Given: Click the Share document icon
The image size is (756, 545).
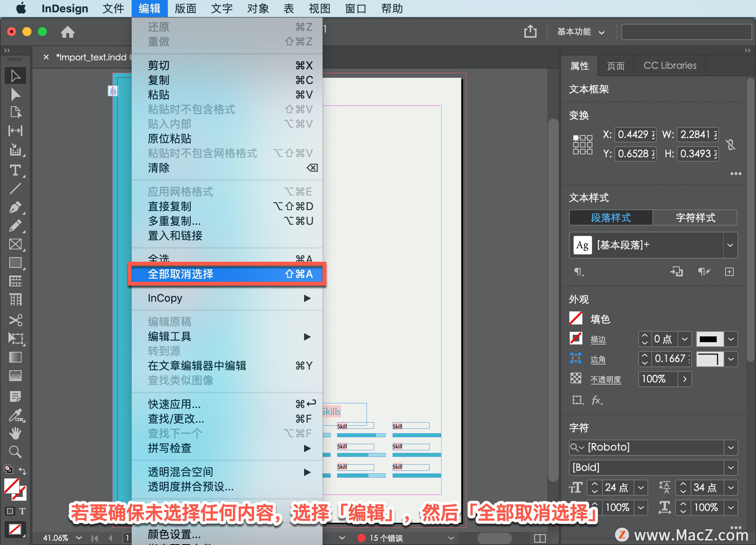Looking at the screenshot, I should tap(530, 32).
